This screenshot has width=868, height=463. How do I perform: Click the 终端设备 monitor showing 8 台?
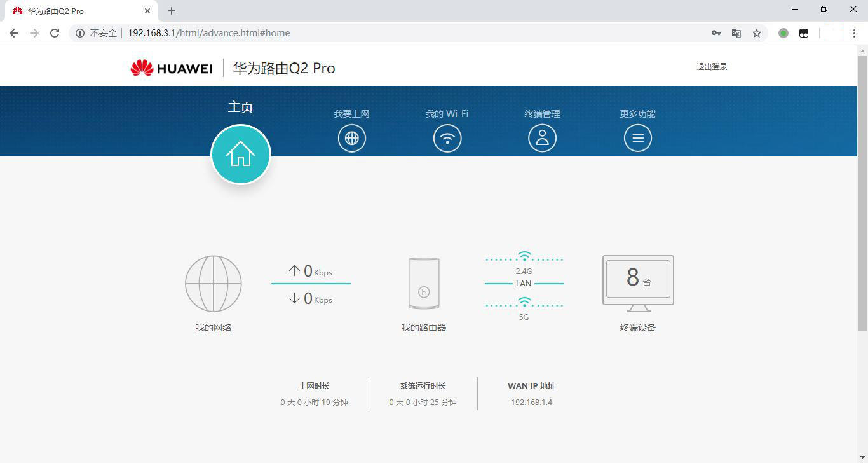pos(638,284)
